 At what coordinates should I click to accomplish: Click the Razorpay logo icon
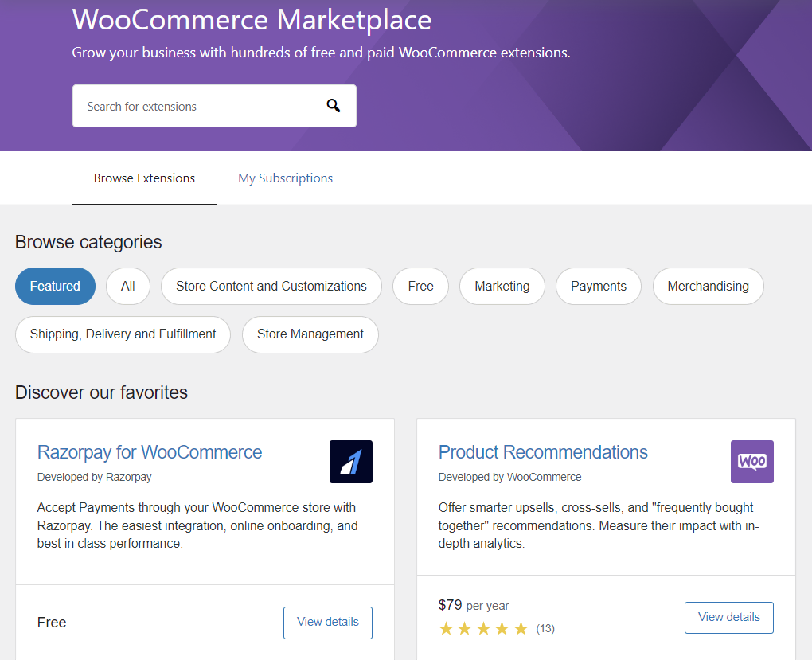(x=350, y=462)
